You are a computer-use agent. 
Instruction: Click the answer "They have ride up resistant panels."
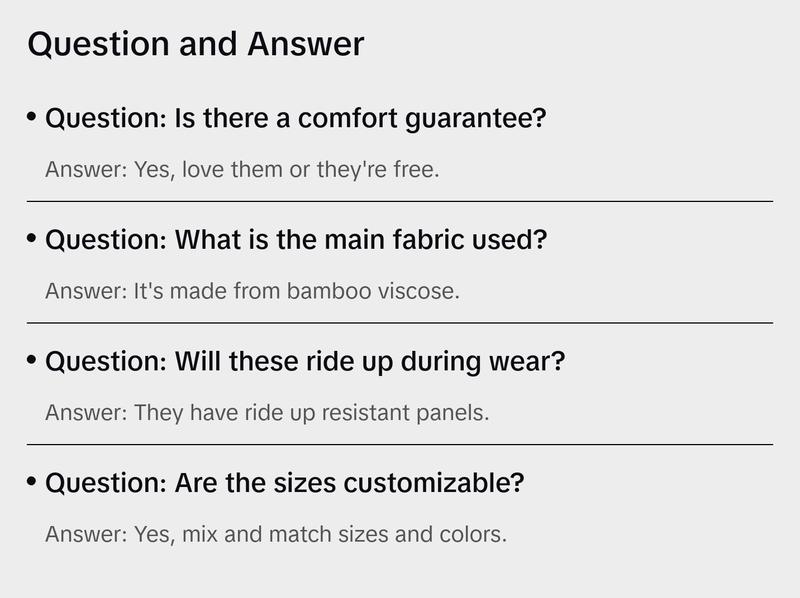(x=267, y=412)
